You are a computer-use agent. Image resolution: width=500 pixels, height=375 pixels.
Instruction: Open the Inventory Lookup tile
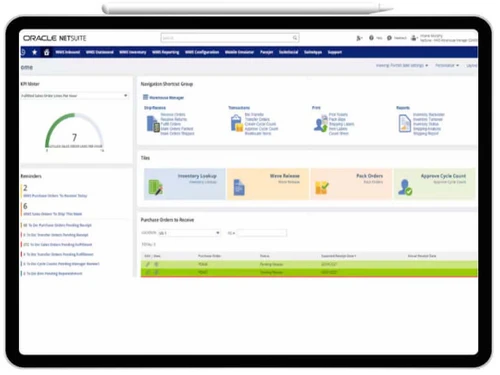coord(185,184)
